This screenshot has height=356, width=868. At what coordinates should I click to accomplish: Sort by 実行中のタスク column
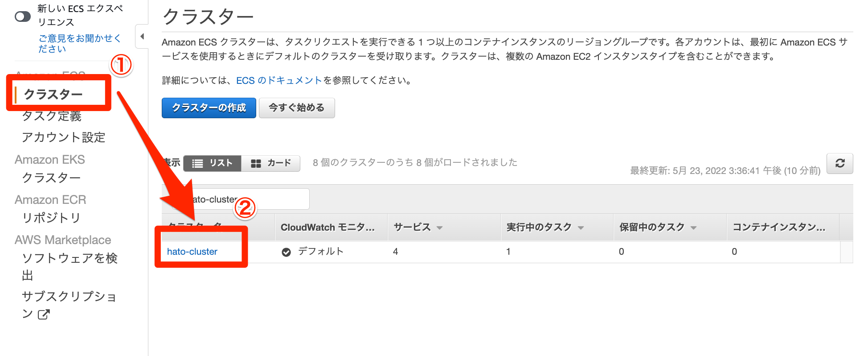580,227
